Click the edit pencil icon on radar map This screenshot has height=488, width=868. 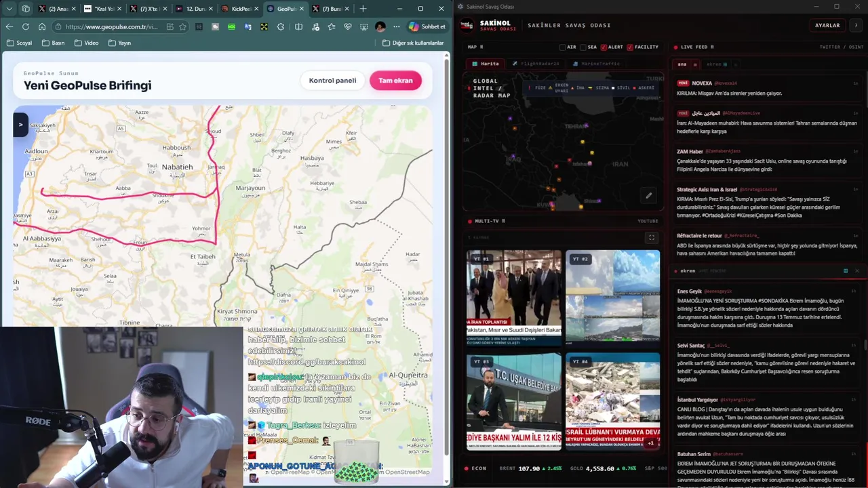click(x=648, y=196)
